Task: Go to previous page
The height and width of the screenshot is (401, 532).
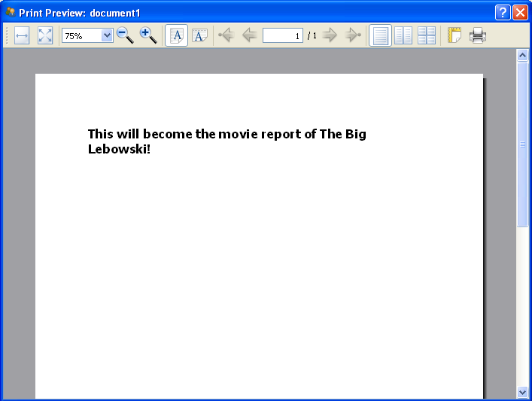Action: (x=249, y=35)
